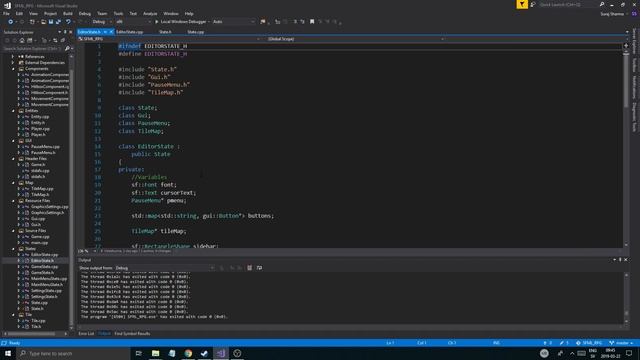
Task: Close the EditorState.h tab
Action: click(x=111, y=32)
